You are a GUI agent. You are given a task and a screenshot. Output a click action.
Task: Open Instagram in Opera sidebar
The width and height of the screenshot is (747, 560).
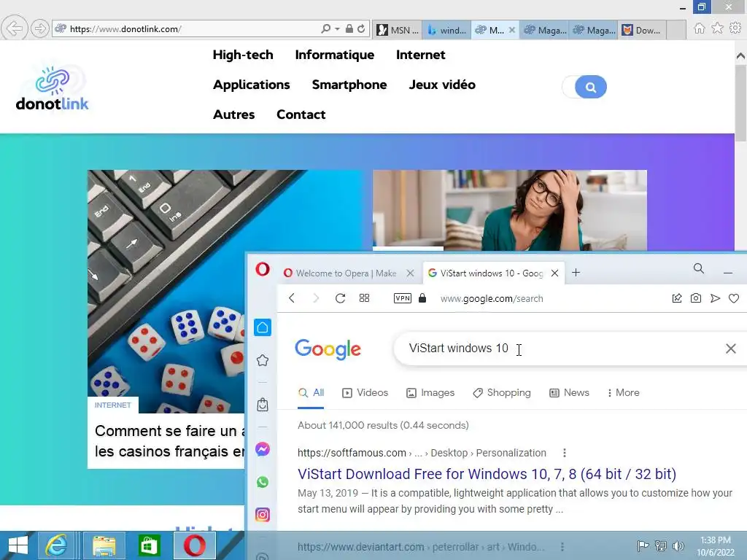pos(263,515)
